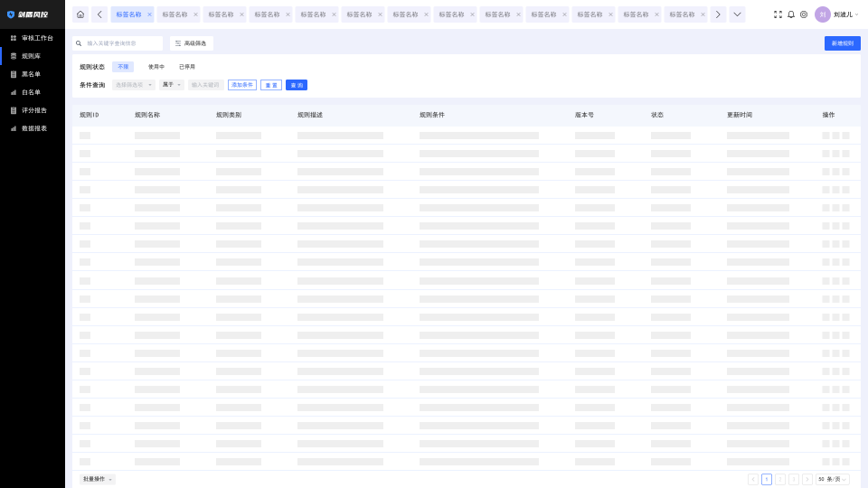868x488 pixels.
Task: Open 审核工作台 in the sidebar
Action: pyautogui.click(x=33, y=38)
